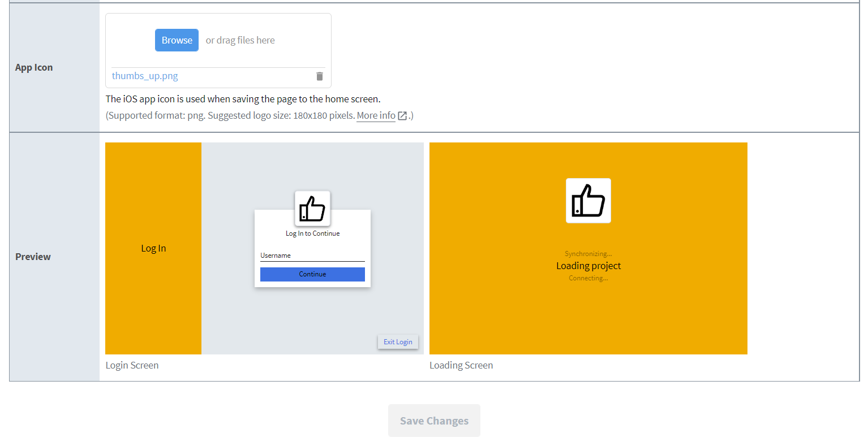The height and width of the screenshot is (446, 868).
Task: Click the App Icon row label
Action: [x=34, y=67]
